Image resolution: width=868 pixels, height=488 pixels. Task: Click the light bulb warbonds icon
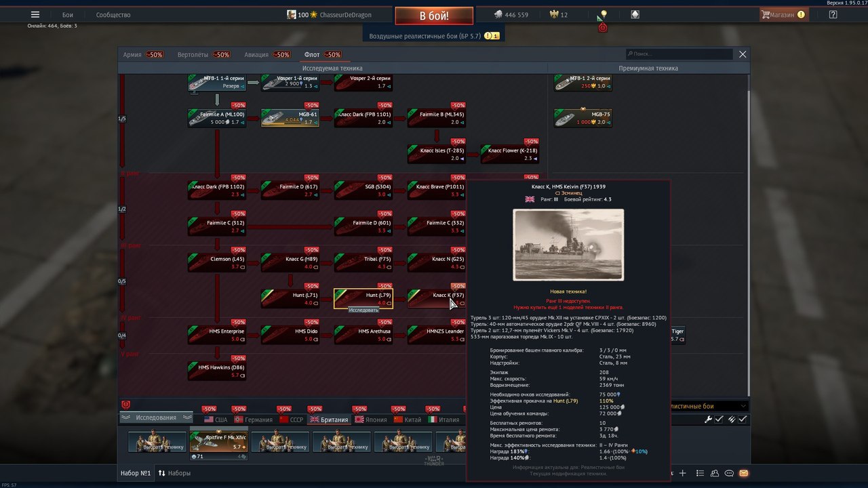602,14
